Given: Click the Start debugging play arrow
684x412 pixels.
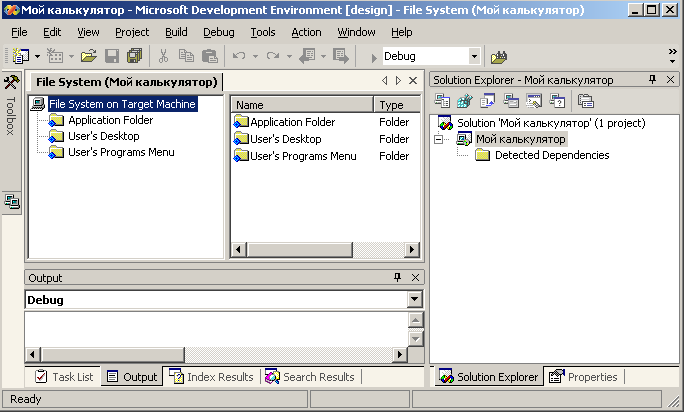Looking at the screenshot, I should coord(373,57).
